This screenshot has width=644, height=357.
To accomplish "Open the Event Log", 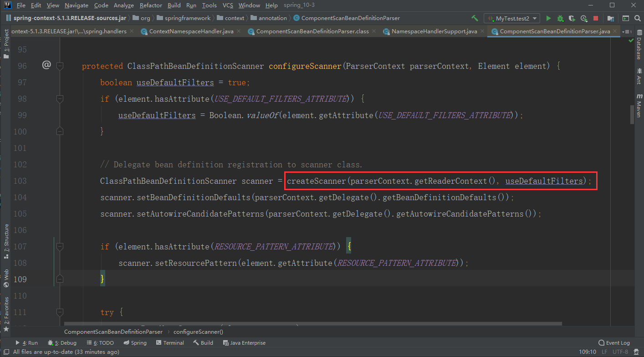I will coord(614,343).
